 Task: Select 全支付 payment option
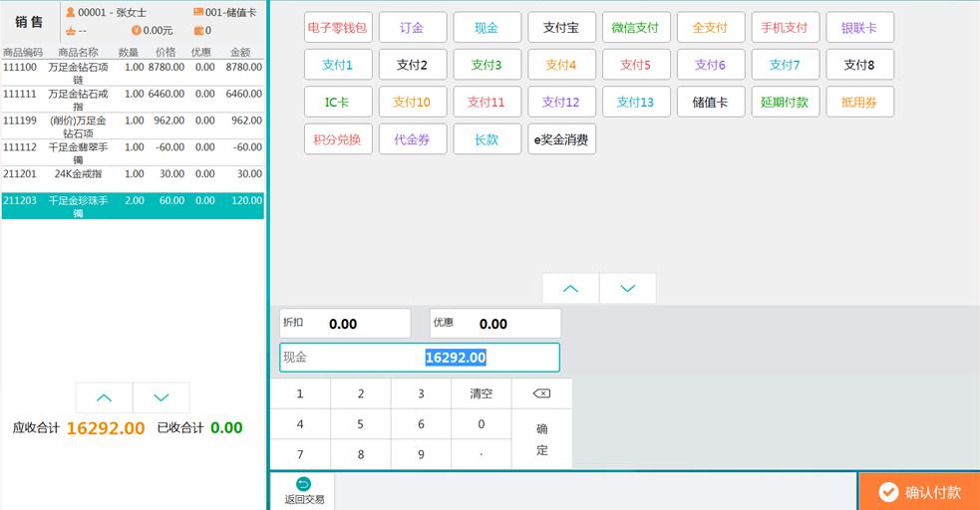point(711,28)
